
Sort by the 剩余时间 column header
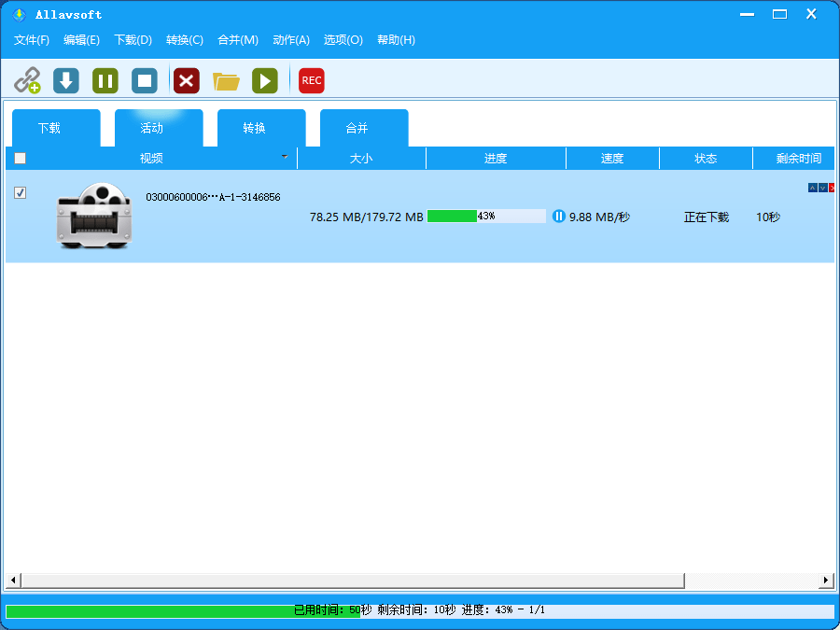click(x=794, y=159)
